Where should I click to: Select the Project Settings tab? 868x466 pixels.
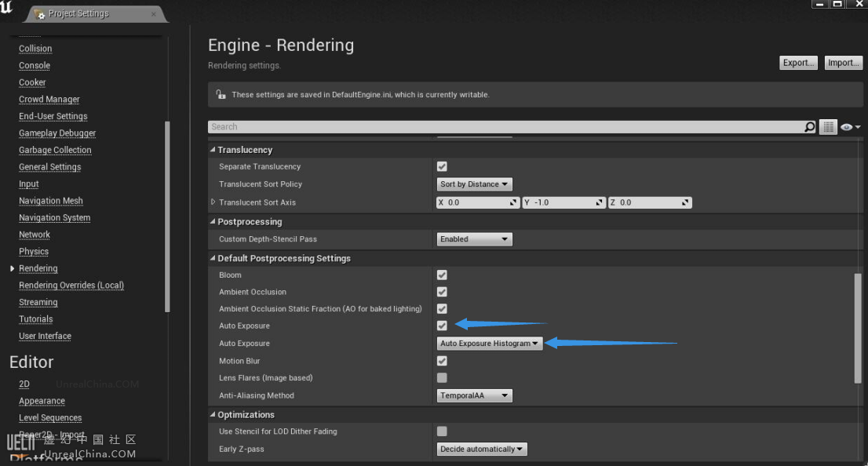pyautogui.click(x=78, y=14)
